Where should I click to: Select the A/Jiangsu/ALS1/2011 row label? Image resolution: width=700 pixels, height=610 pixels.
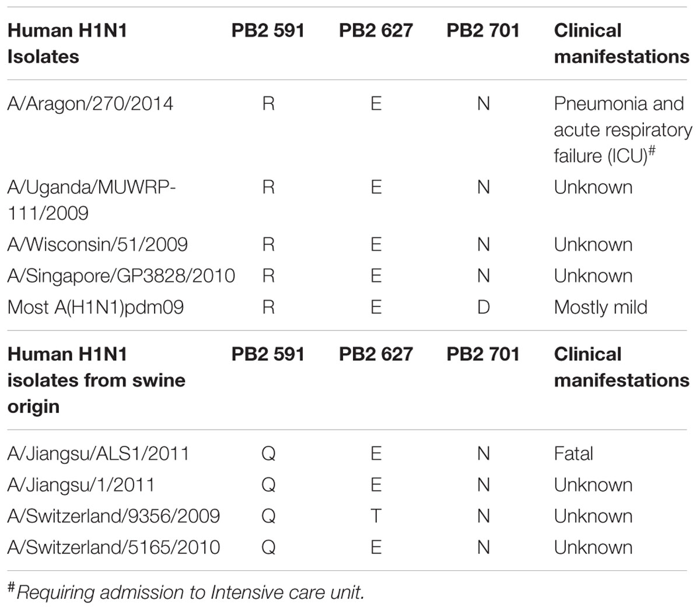99,454
